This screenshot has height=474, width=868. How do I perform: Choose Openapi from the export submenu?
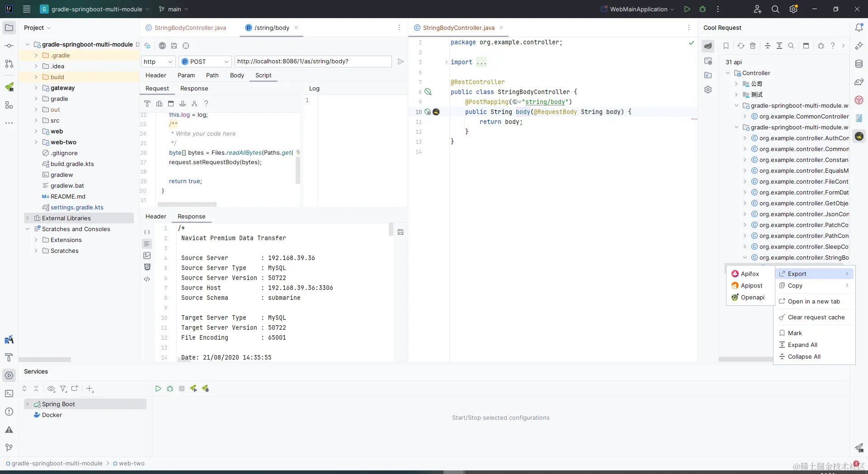click(x=750, y=297)
